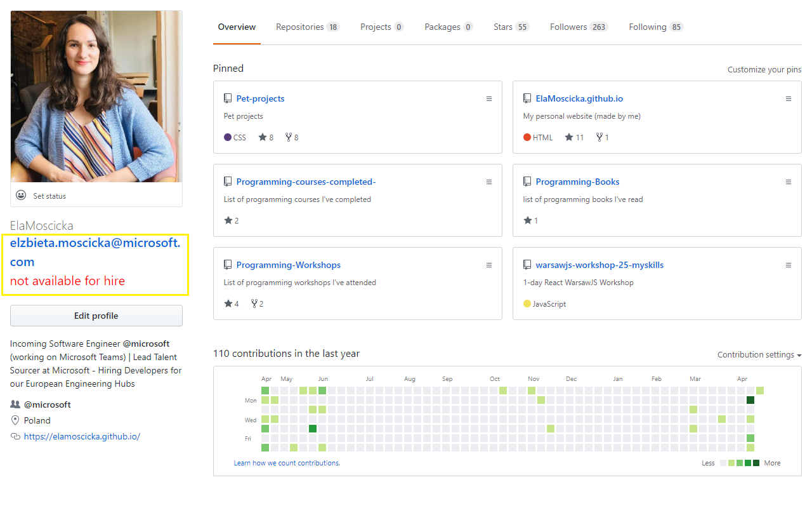Click the '1-day React WarsawJS Workshop' description
This screenshot has width=812, height=508.
pyautogui.click(x=579, y=283)
